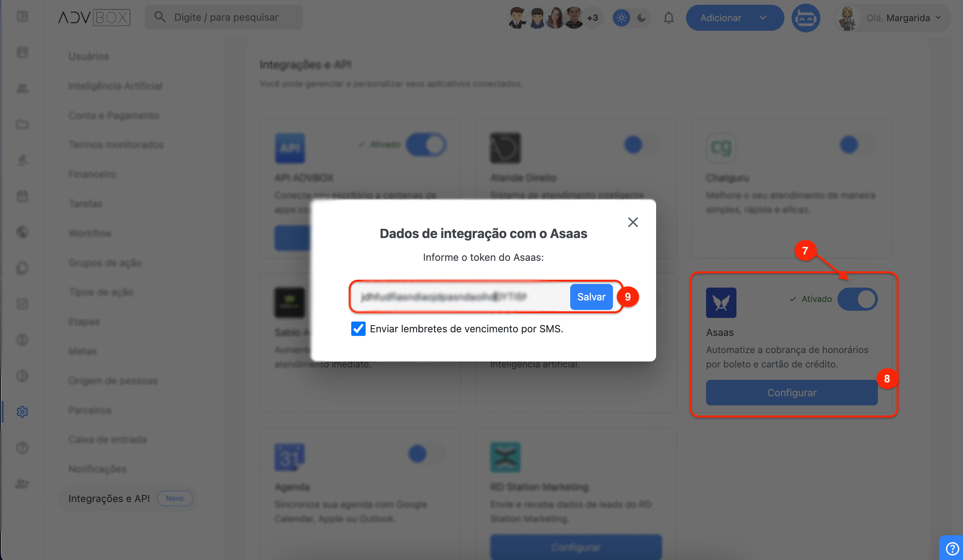Show the +3 more team members

[593, 18]
